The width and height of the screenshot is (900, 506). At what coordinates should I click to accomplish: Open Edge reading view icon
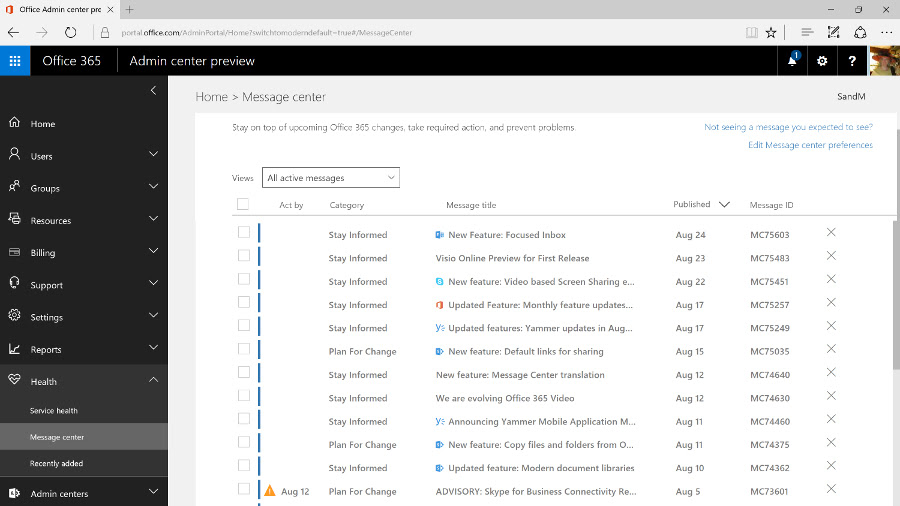(x=751, y=33)
